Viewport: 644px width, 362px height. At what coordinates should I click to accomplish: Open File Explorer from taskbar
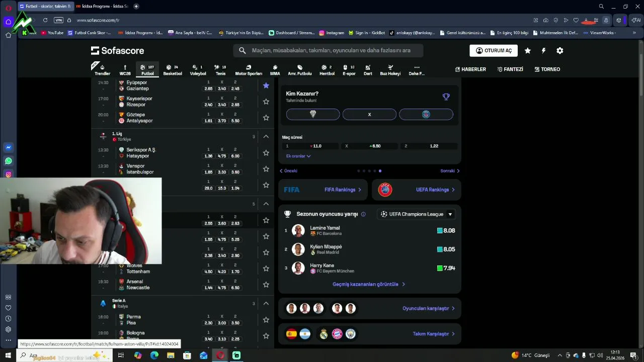click(x=171, y=355)
